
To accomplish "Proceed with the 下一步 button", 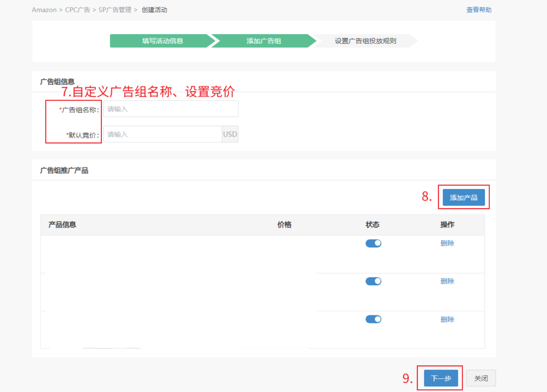I will point(441,379).
